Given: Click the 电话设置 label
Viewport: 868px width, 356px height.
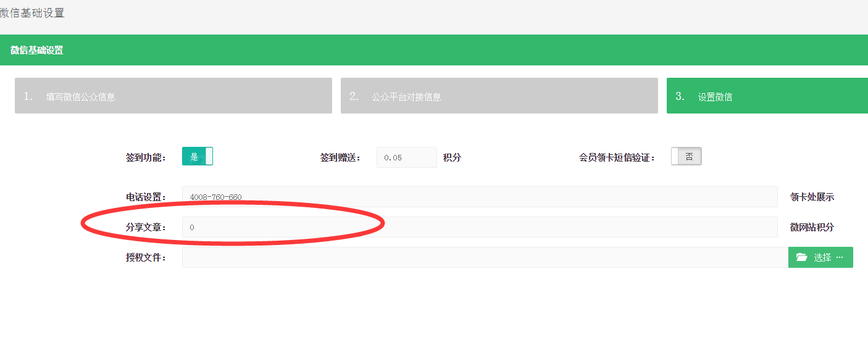Looking at the screenshot, I should (x=146, y=197).
